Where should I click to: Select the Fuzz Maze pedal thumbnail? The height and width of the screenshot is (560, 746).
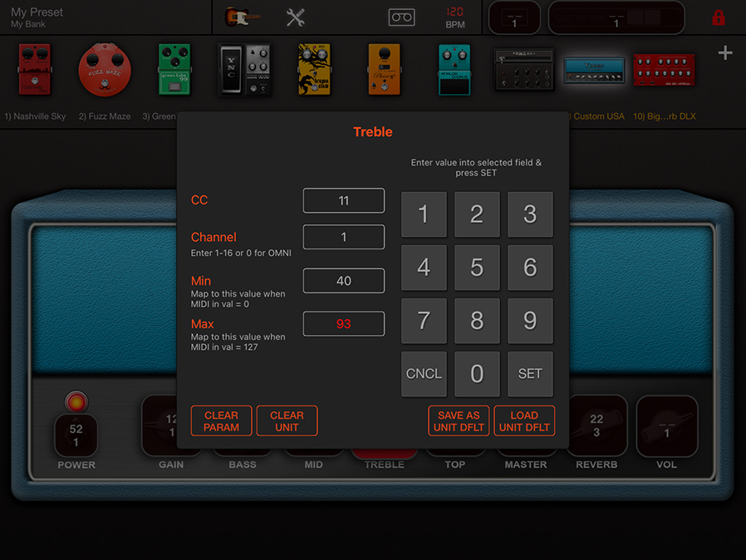(x=104, y=71)
